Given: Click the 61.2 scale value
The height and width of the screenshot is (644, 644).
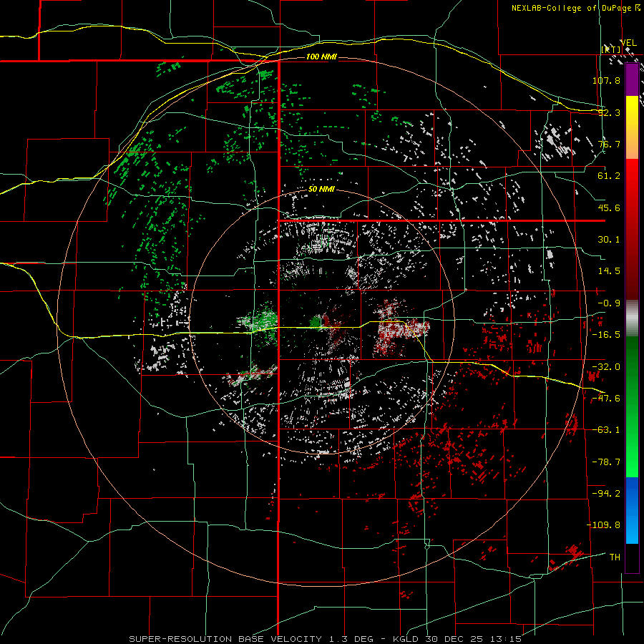Looking at the screenshot, I should pos(609,176).
